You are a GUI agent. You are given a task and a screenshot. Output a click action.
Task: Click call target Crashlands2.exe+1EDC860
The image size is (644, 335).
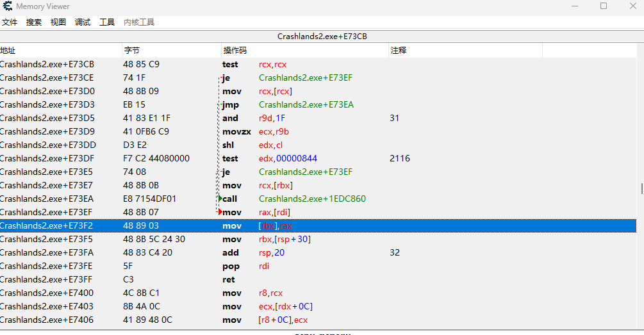coord(312,199)
